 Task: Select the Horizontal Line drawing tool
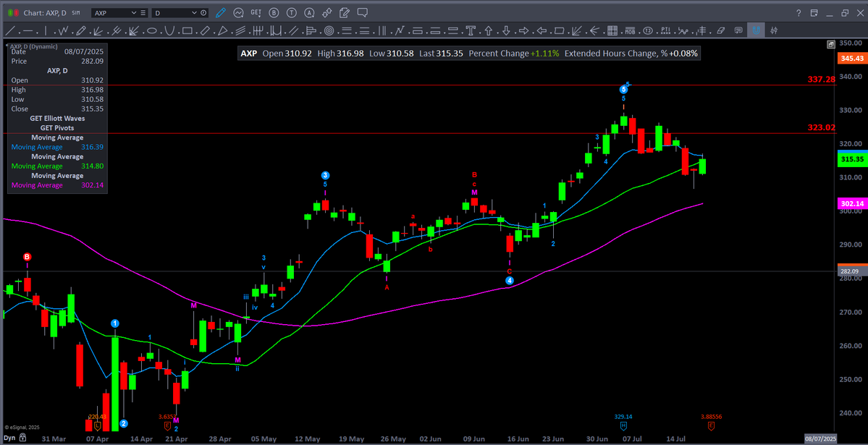[x=28, y=31]
